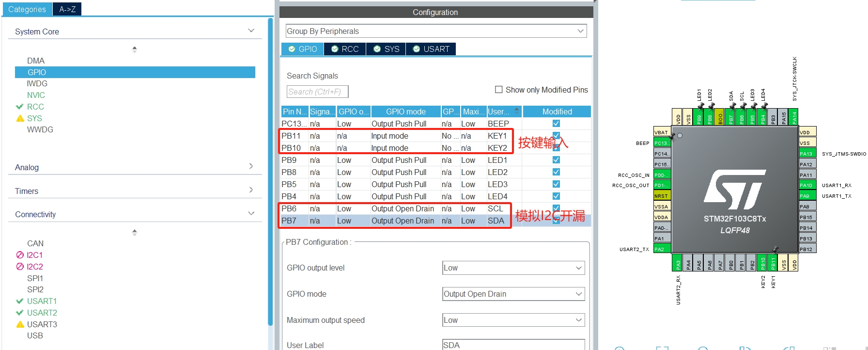Viewport: 868px width, 350px height.
Task: Select the PD0 RCC_OSC_IN chip pin
Action: tap(662, 175)
